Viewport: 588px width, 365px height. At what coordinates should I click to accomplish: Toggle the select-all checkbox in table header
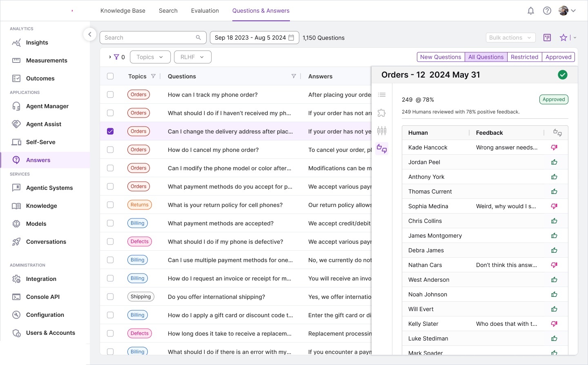(x=110, y=76)
